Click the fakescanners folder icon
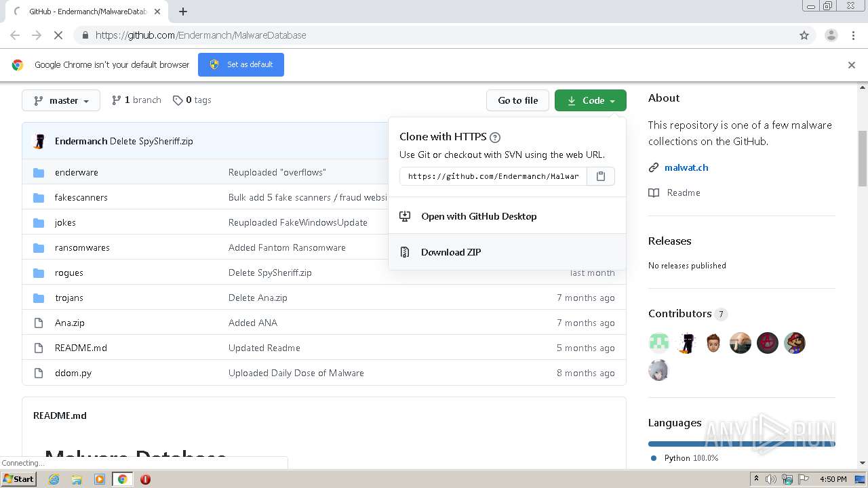 (39, 197)
